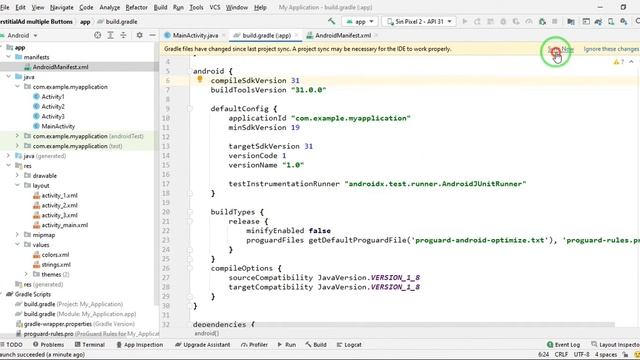Click the CRLF line separator in status bar
This screenshot has height=360, width=640.
click(561, 355)
